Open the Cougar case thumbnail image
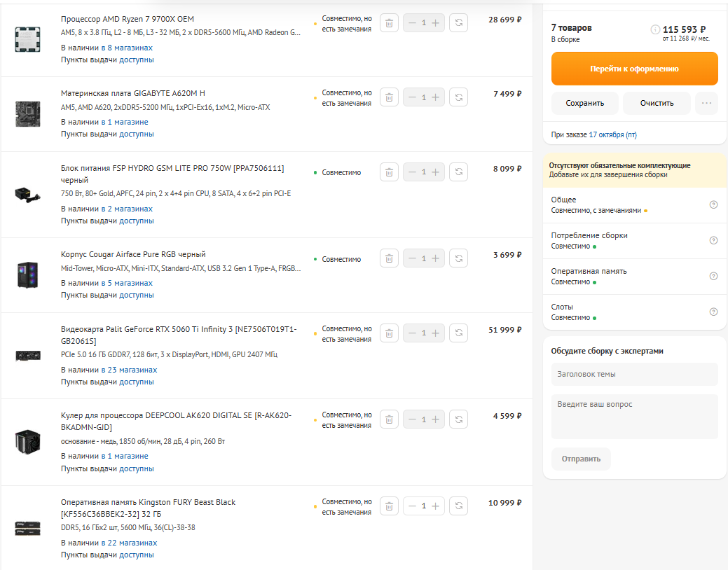Viewport: 728px width, 570px height. [27, 274]
